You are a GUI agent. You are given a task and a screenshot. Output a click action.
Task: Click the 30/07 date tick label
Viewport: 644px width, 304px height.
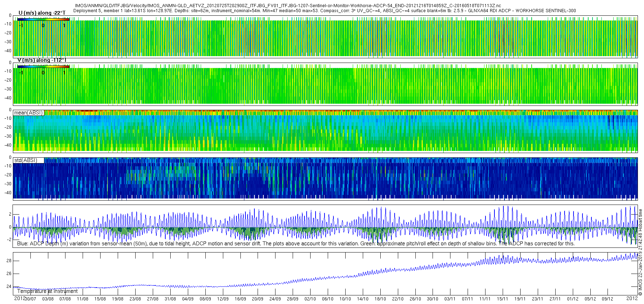pos(30,299)
